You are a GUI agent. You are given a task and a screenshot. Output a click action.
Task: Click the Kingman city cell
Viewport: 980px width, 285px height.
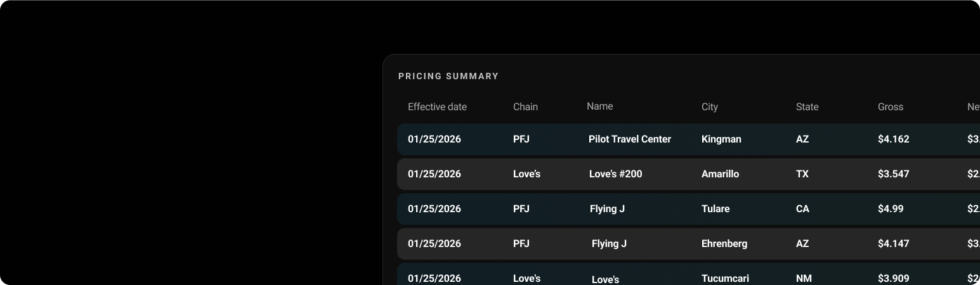(721, 139)
